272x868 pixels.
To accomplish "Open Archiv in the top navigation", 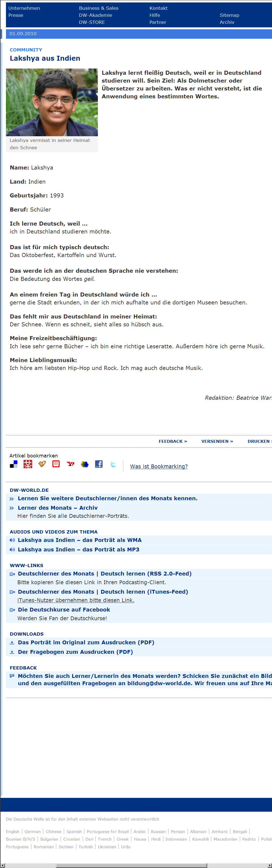I will (x=227, y=22).
